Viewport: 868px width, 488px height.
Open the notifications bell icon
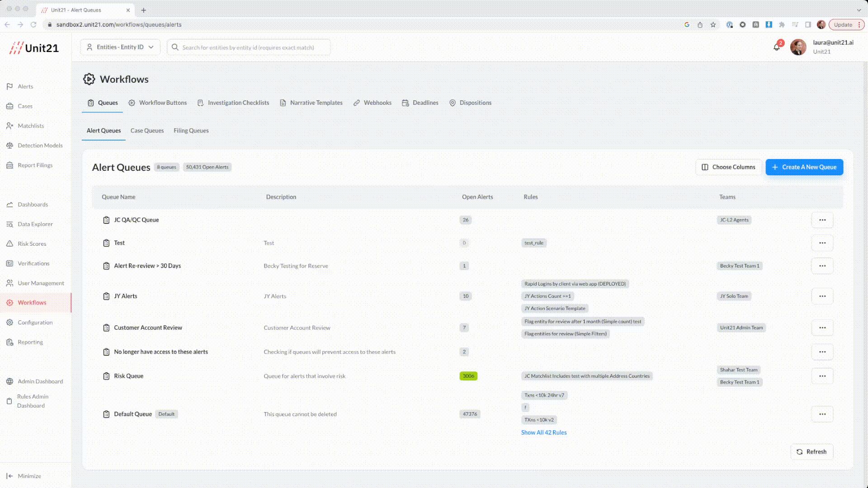(x=777, y=47)
